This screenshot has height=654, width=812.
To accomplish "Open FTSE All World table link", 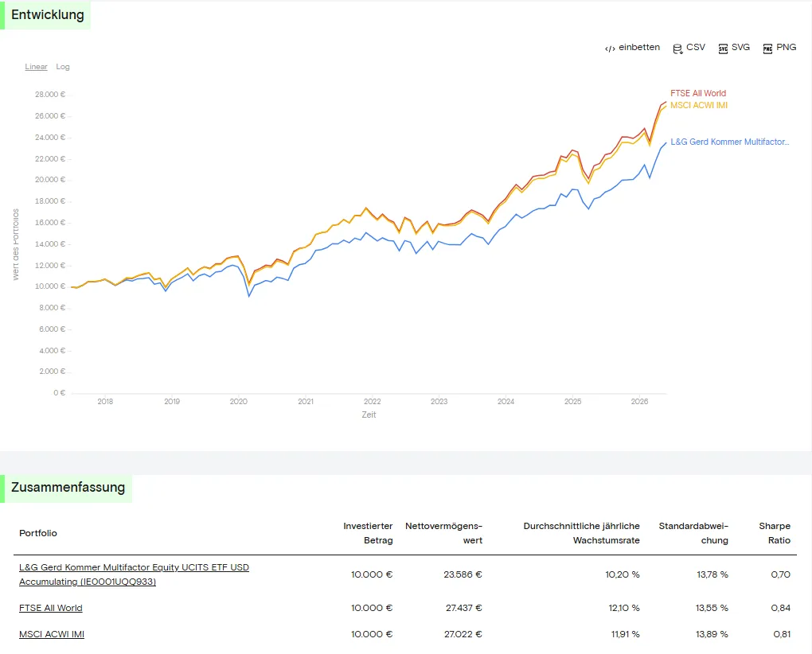I will coord(51,608).
